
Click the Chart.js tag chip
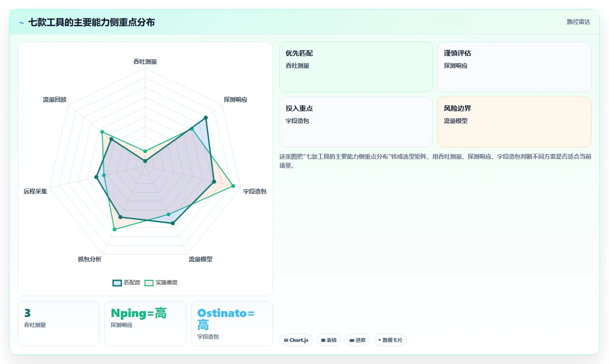[x=296, y=340]
